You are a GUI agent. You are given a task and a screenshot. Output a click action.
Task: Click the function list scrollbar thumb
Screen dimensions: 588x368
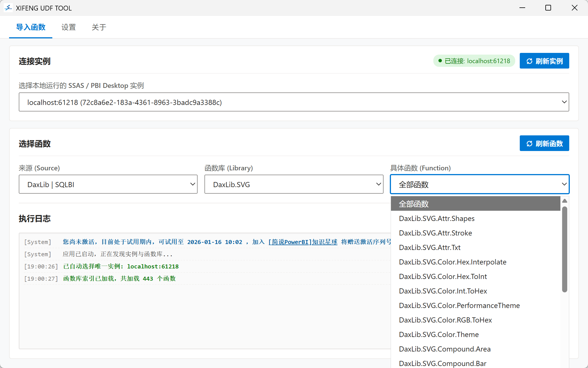coord(565,249)
